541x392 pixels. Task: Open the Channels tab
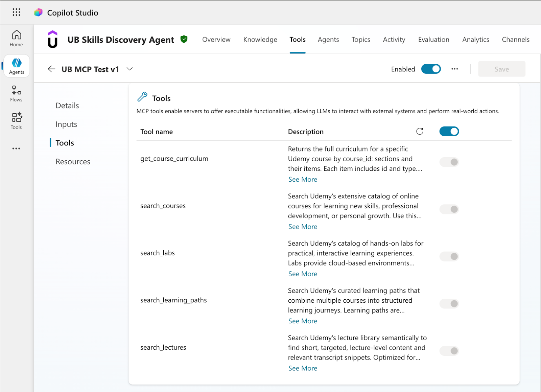pyautogui.click(x=516, y=40)
